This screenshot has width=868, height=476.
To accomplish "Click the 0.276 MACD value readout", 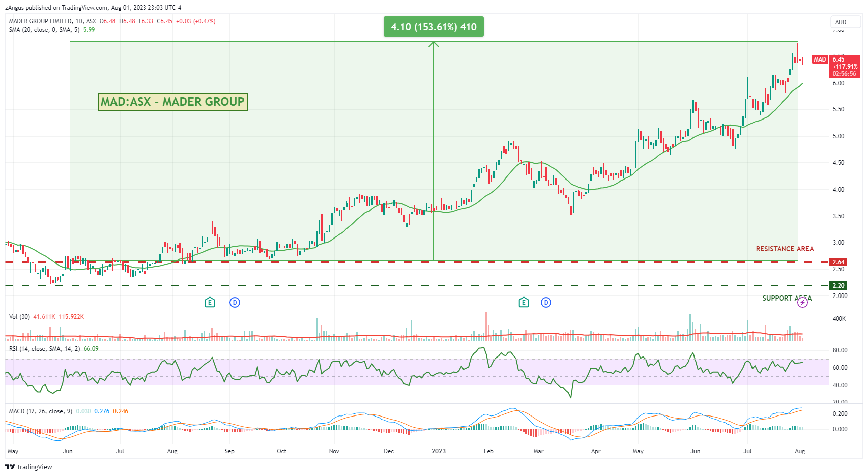I will (x=102, y=411).
